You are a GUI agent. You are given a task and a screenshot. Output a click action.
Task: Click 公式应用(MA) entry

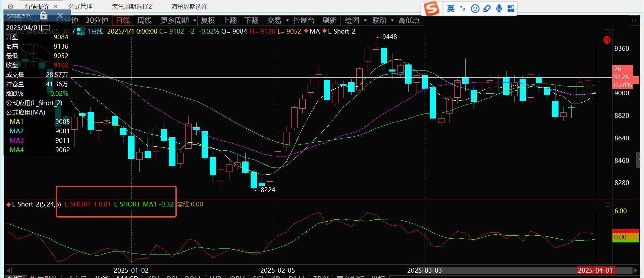[25, 112]
